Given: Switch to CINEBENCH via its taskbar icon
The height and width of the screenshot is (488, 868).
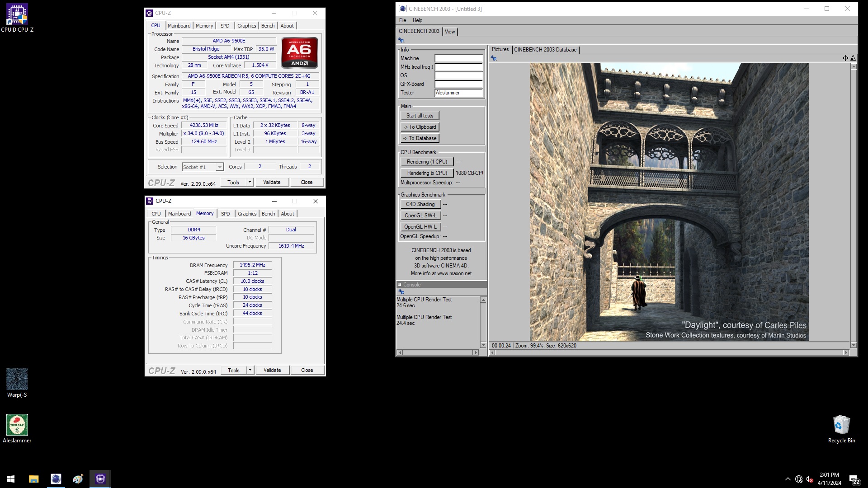Looking at the screenshot, I should coord(56,479).
